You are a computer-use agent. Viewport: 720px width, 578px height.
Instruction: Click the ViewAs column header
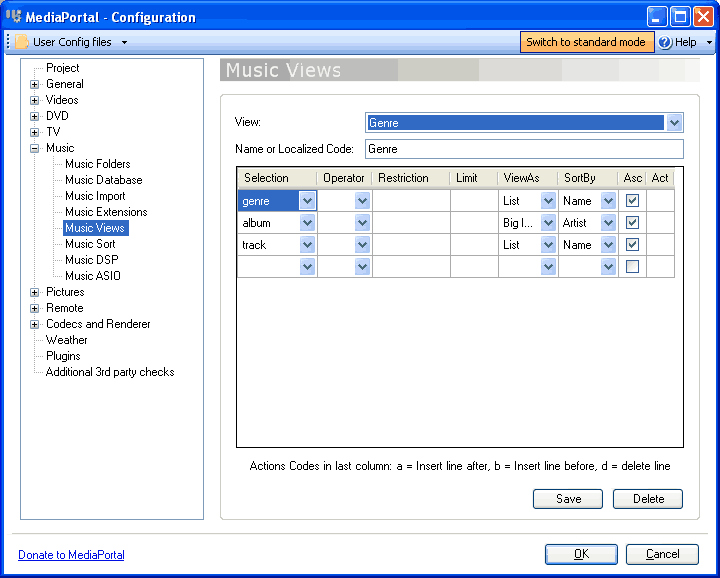coord(528,178)
